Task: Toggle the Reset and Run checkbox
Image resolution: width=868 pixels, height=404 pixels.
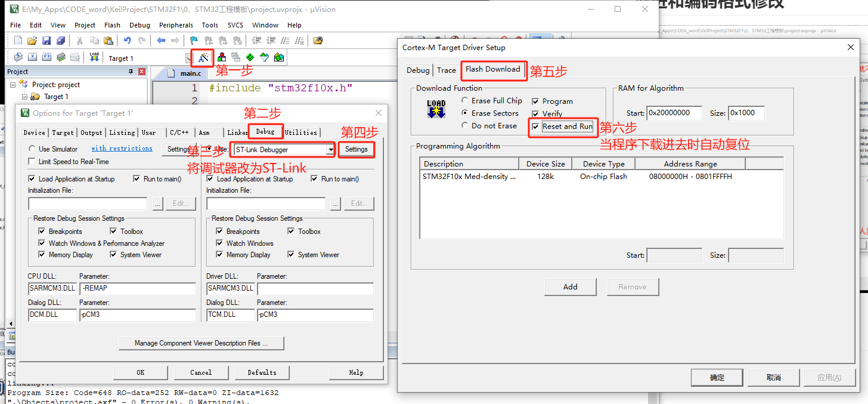Action: pyautogui.click(x=535, y=127)
